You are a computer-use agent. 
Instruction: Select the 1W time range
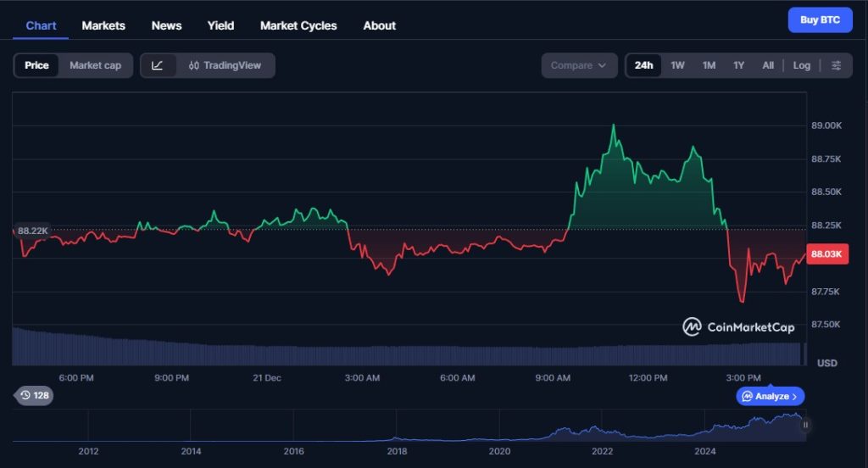[x=677, y=65]
